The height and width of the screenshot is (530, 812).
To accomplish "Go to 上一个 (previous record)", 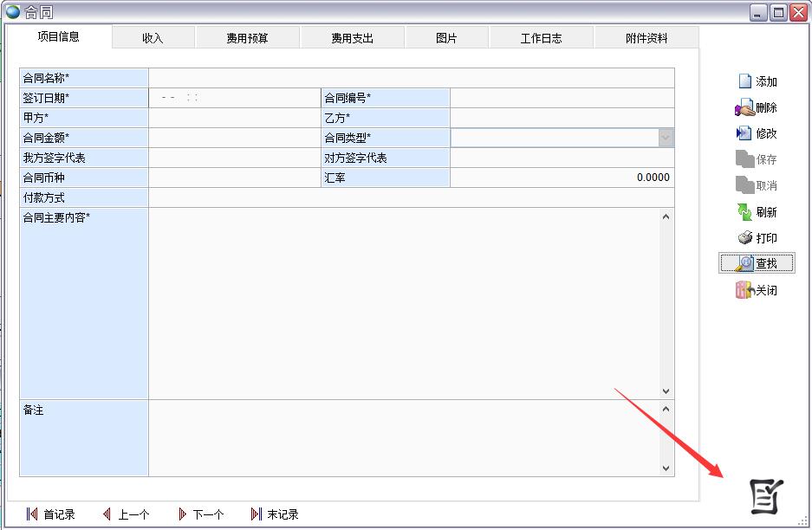I will click(126, 514).
